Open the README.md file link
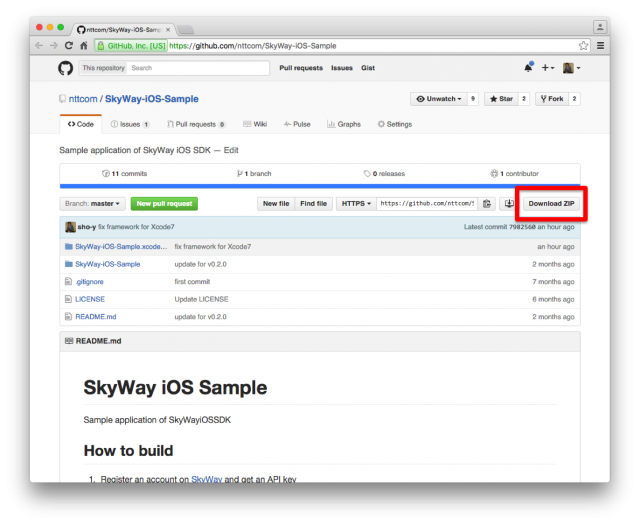The image size is (640, 525). click(x=96, y=316)
